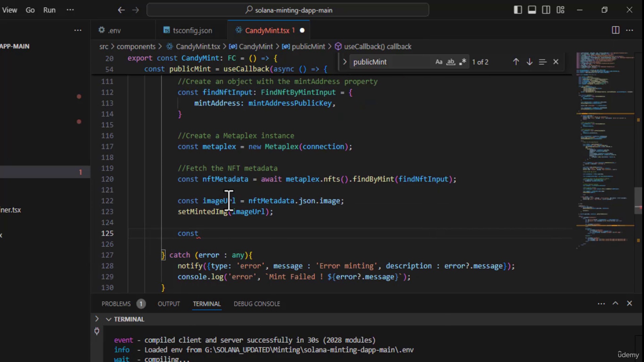This screenshot has height=362, width=644.
Task: Click line number 125 in the gutter
Action: pos(107,233)
